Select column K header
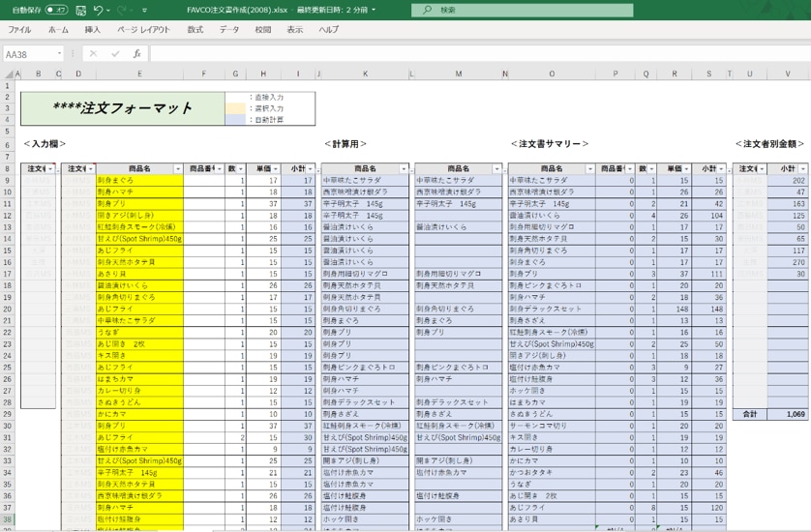The height and width of the screenshot is (532, 811). pyautogui.click(x=365, y=74)
